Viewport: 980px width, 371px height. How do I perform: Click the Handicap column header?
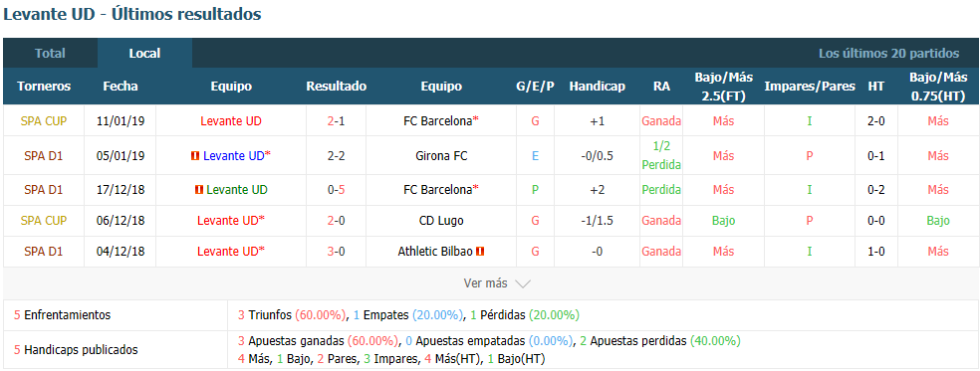click(597, 87)
